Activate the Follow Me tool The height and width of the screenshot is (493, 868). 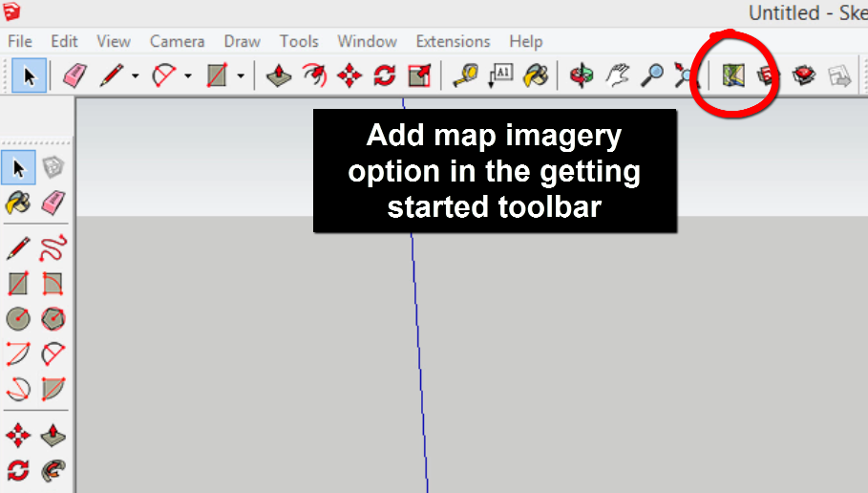click(x=53, y=471)
